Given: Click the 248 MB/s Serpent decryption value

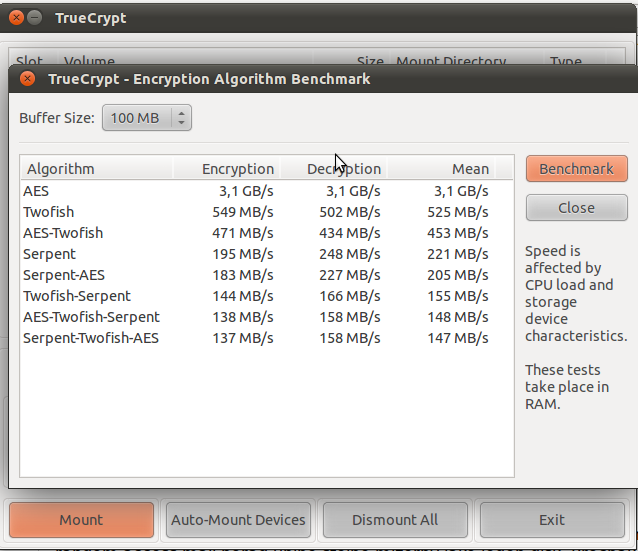Looking at the screenshot, I should coord(350,254).
